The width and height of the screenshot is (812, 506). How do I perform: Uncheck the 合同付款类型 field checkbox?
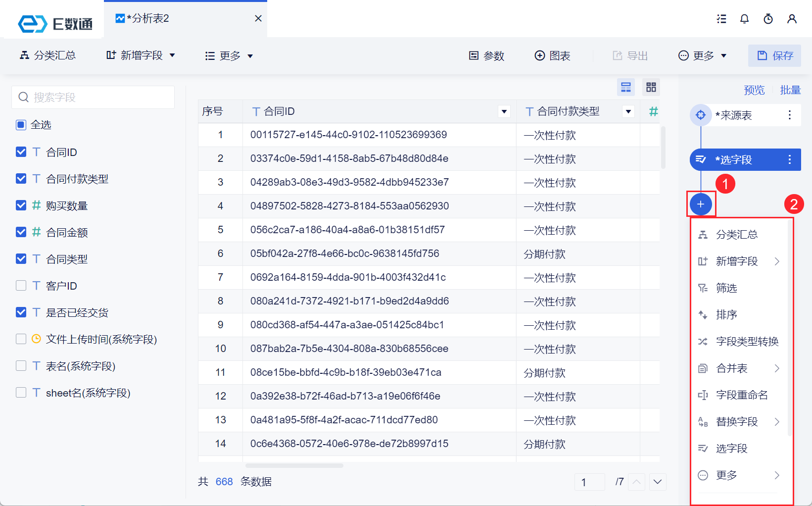[x=21, y=178]
